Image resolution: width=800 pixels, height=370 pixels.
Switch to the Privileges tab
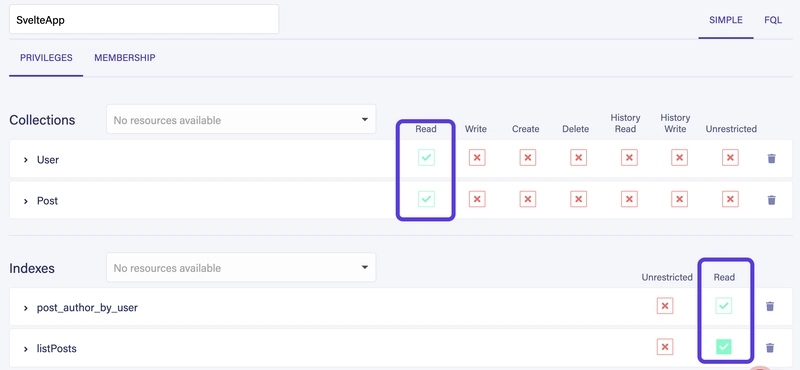tap(46, 58)
